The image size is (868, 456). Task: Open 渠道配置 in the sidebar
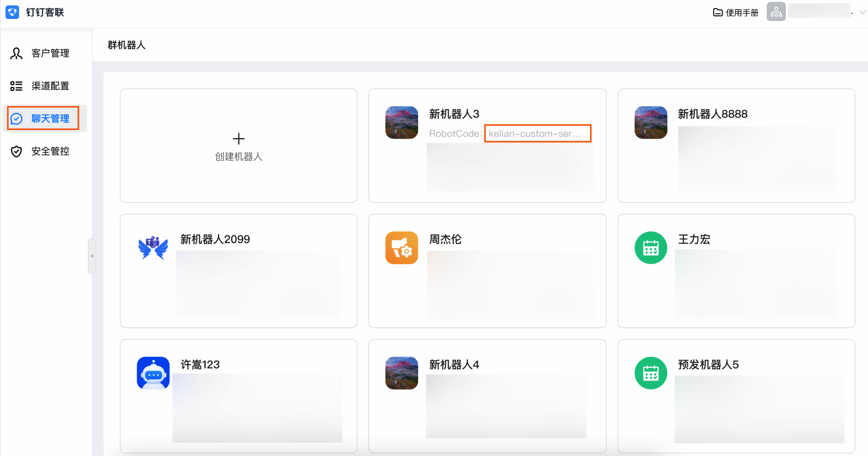[x=46, y=86]
